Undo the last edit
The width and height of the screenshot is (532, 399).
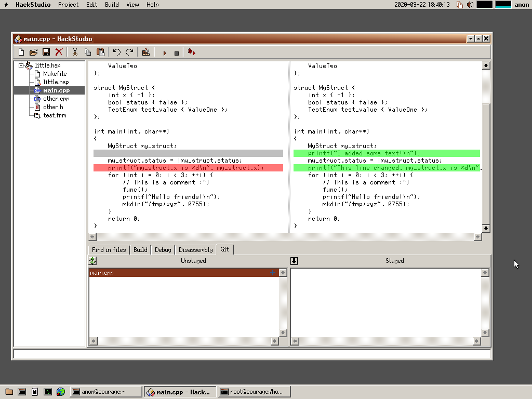click(117, 52)
